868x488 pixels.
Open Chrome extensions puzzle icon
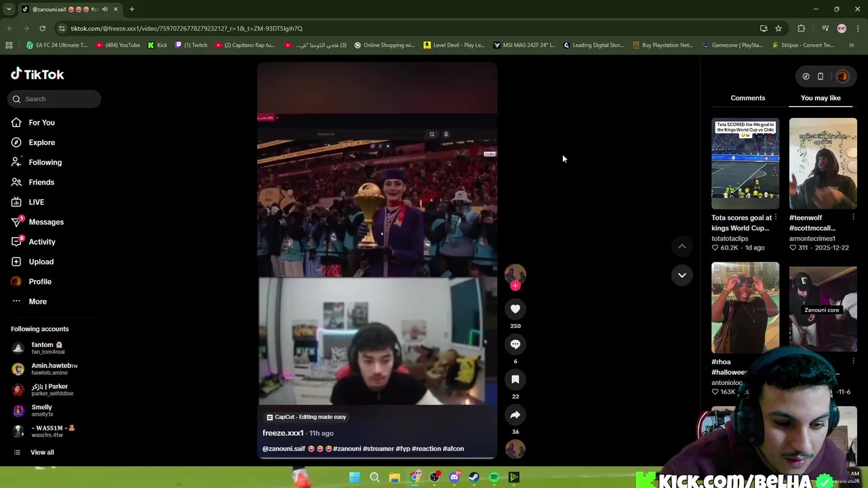pyautogui.click(x=802, y=28)
